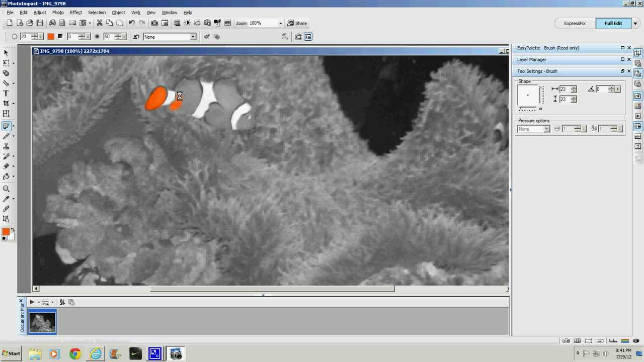Click the foreground orange color box

(x=6, y=232)
